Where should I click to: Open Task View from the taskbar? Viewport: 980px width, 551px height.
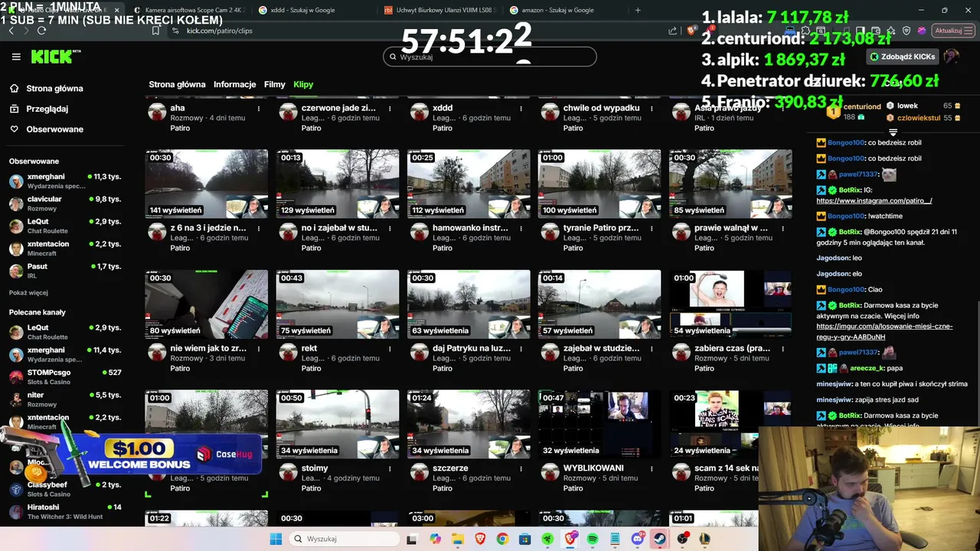411,539
